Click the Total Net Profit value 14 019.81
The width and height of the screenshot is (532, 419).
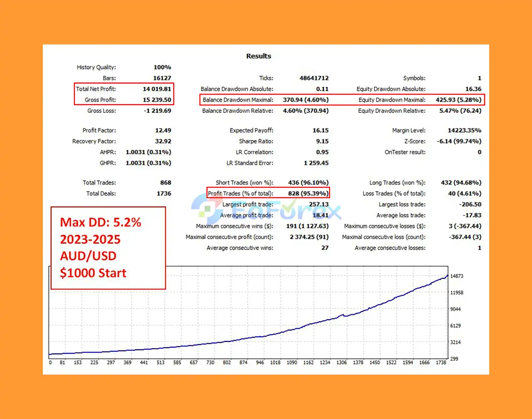157,89
